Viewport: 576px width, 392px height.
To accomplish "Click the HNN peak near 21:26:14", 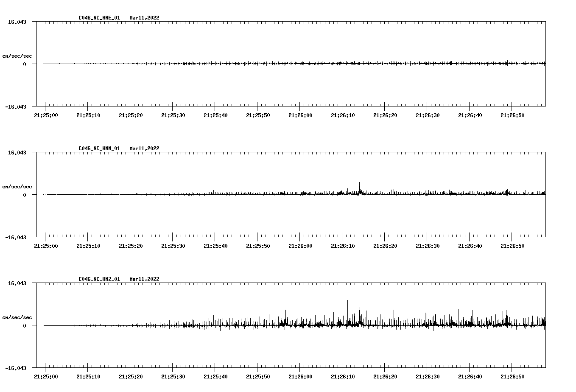I will [359, 188].
